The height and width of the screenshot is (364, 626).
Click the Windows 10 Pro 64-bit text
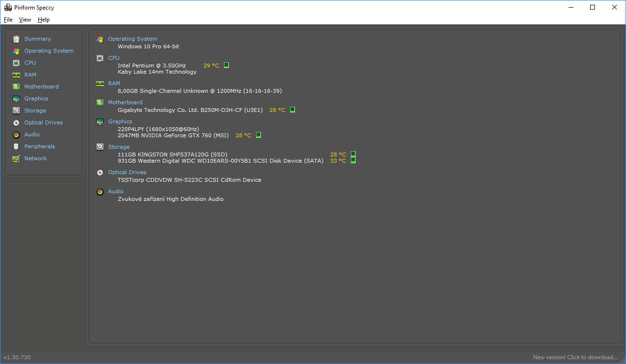tap(148, 46)
